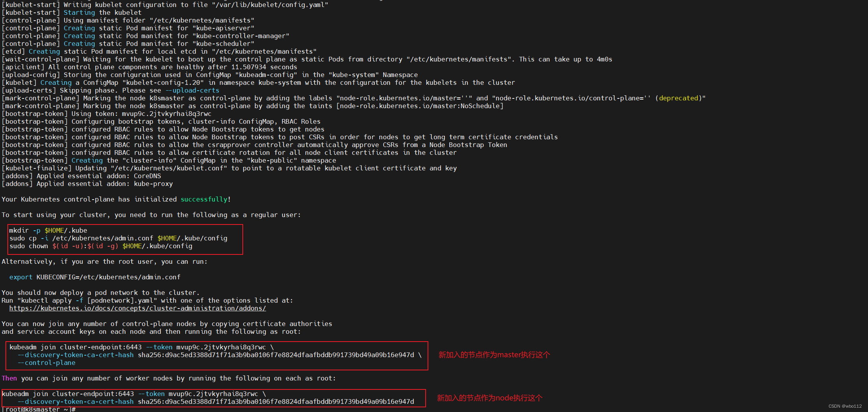Click the 'Creating the "cluster-info" ConfigMap' line
Image resolution: width=868 pixels, height=412 pixels.
click(x=169, y=160)
